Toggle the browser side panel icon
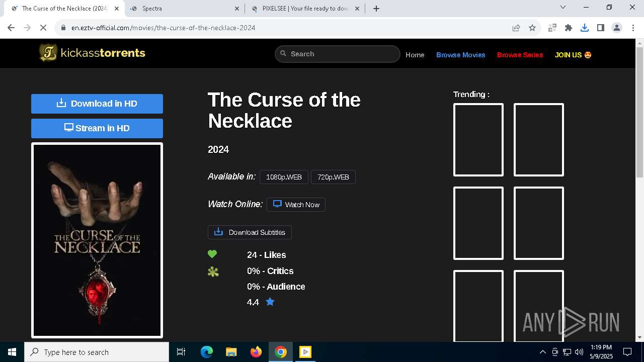The image size is (644, 362). pos(601,28)
